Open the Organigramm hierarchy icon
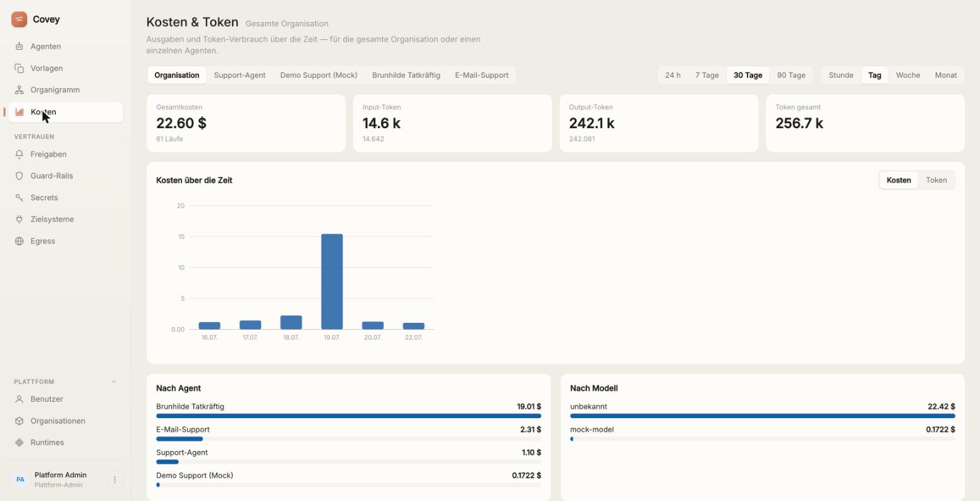The height and width of the screenshot is (501, 980). [19, 90]
